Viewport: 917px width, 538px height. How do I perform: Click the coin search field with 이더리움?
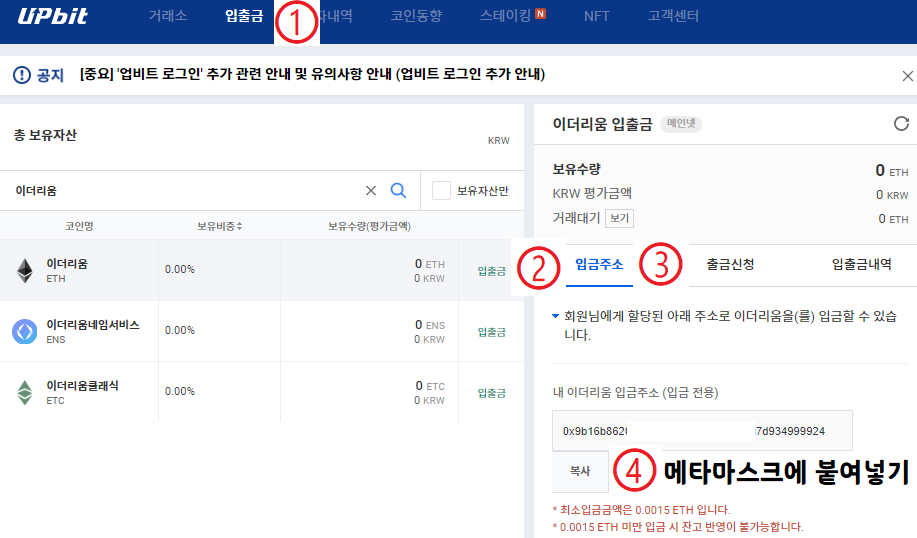pos(187,191)
